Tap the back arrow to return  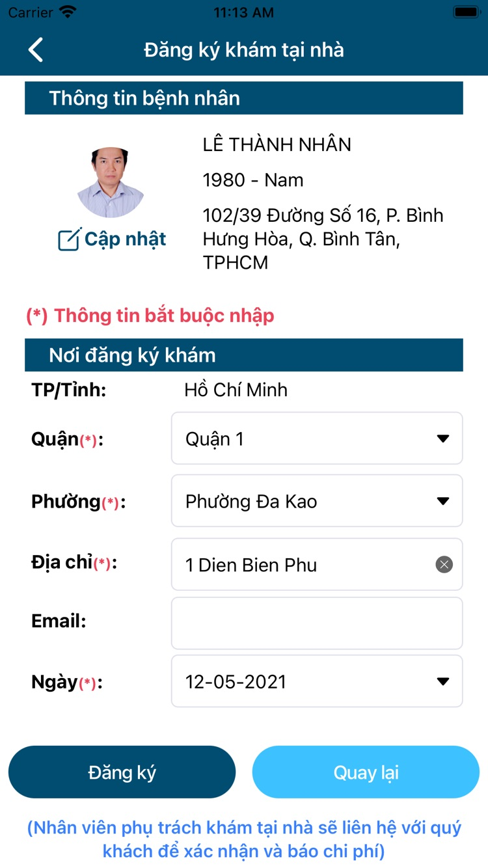[36, 49]
